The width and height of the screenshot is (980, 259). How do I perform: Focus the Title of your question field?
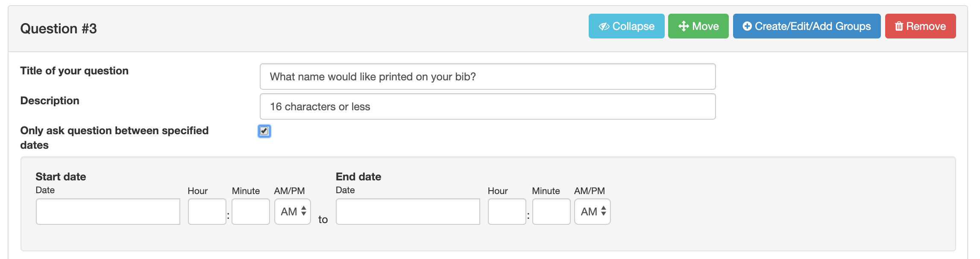click(488, 77)
